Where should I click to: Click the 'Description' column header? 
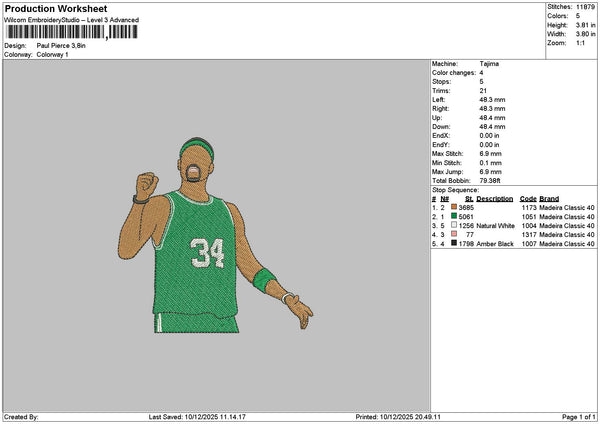(494, 199)
